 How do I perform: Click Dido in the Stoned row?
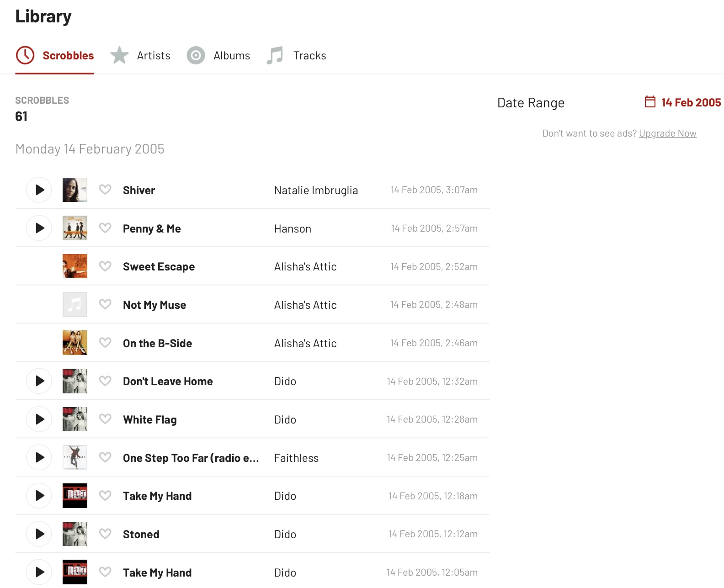pyautogui.click(x=285, y=535)
